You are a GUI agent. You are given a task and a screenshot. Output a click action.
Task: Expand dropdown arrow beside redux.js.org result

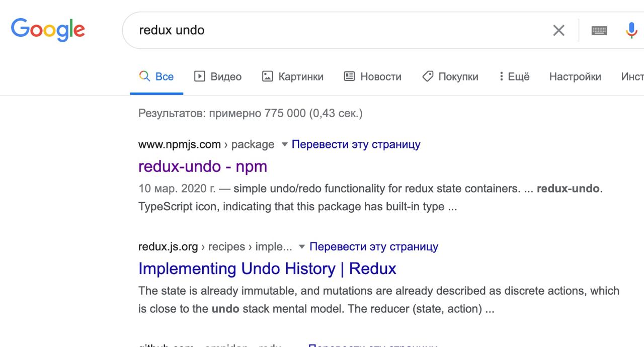(302, 247)
